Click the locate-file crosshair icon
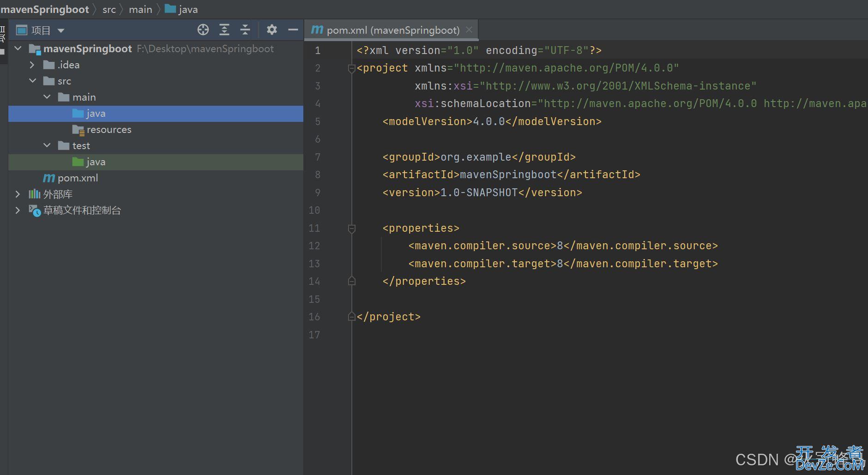 click(x=203, y=30)
